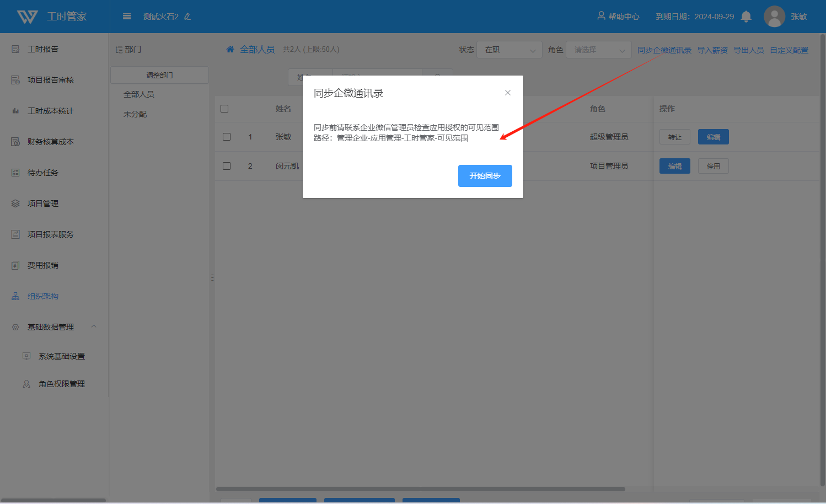
Task: Check the checkbox for row 张敏
Action: click(227, 137)
